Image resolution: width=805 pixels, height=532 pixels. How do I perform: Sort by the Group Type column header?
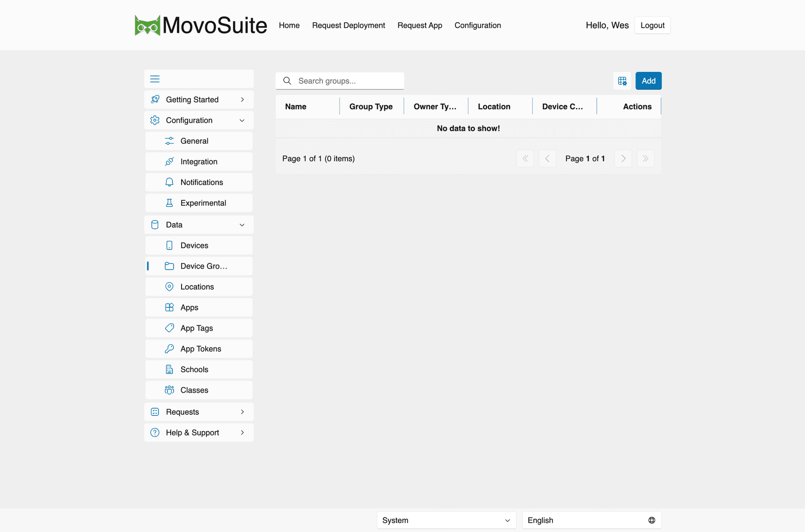372,107
